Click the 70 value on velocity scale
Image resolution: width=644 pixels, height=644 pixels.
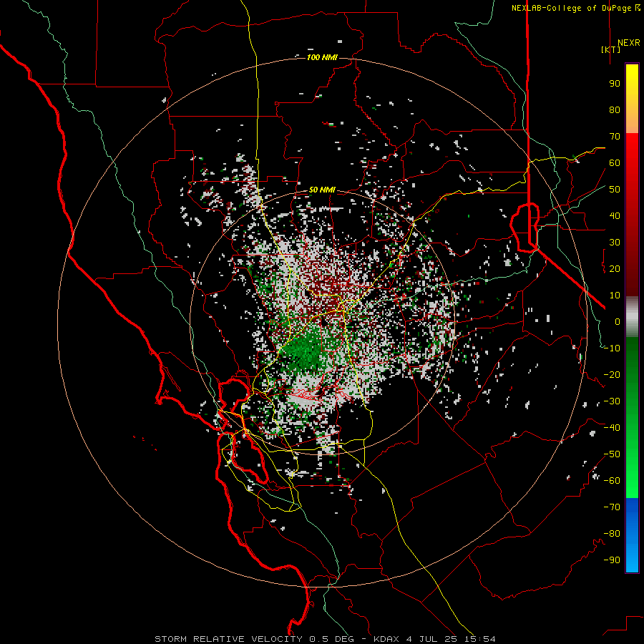(x=615, y=137)
